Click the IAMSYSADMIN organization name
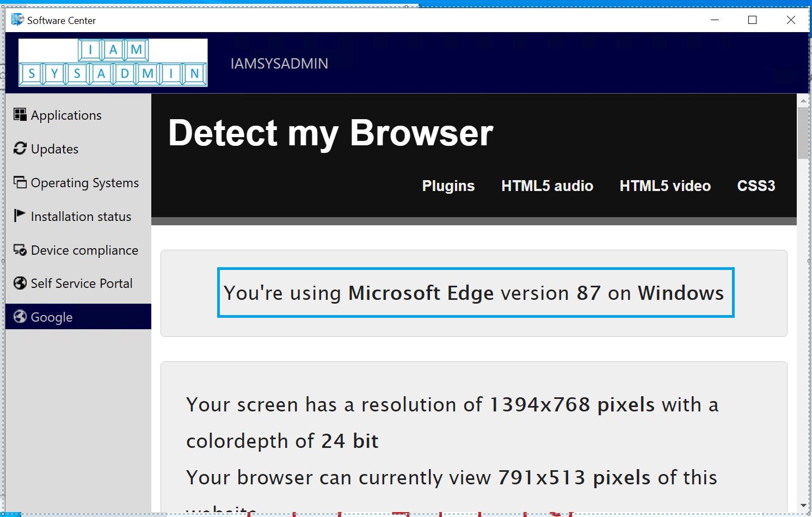Viewport: 812px width, 517px height. [x=279, y=64]
